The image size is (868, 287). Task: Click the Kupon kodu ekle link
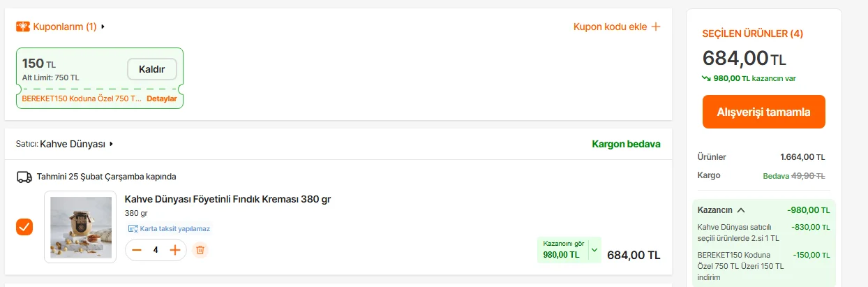point(610,27)
